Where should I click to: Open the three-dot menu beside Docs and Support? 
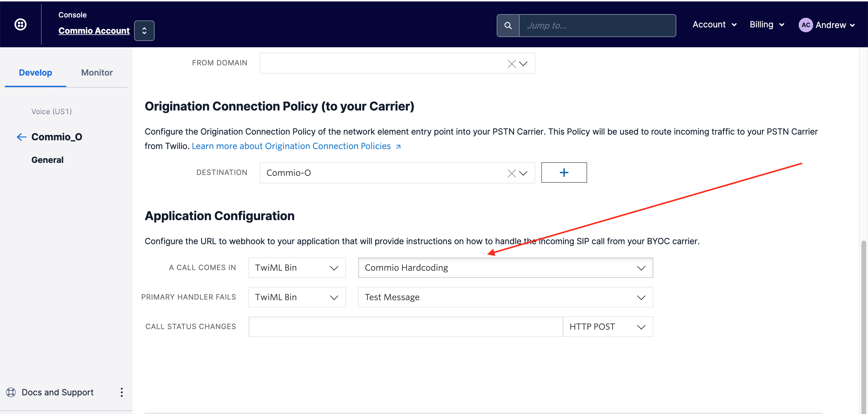(122, 392)
